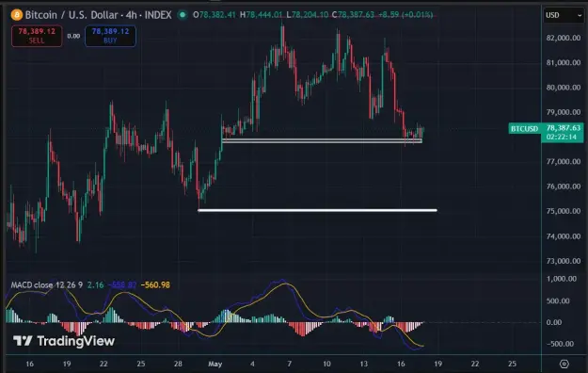Click the 16 date label after 13

[x=401, y=364]
